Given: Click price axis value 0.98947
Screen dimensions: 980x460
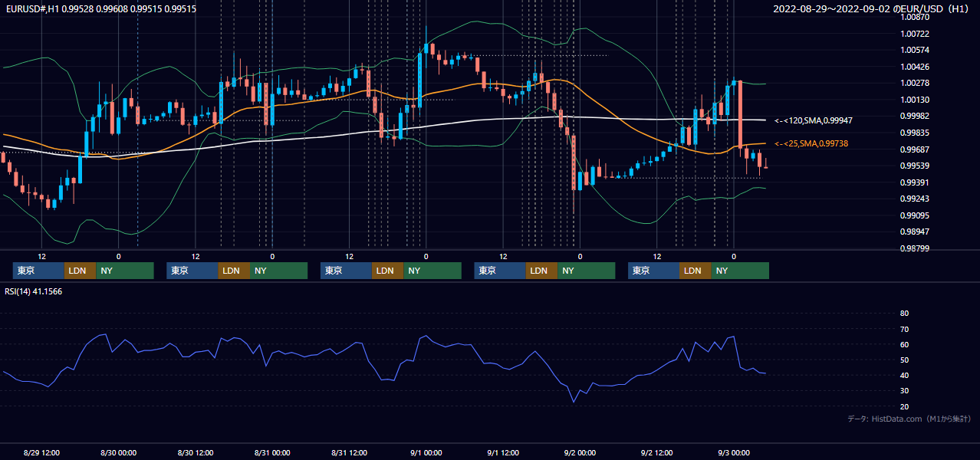Looking at the screenshot, I should pos(915,232).
